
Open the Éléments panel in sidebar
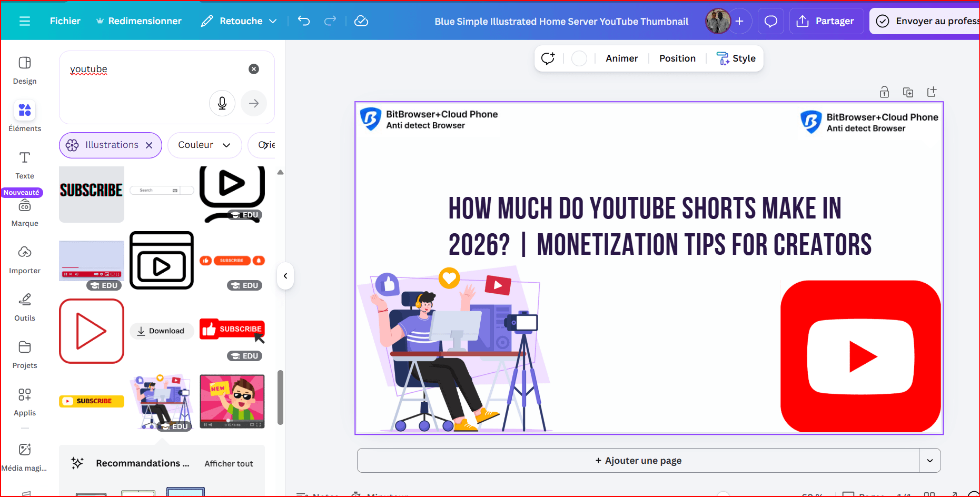25,116
